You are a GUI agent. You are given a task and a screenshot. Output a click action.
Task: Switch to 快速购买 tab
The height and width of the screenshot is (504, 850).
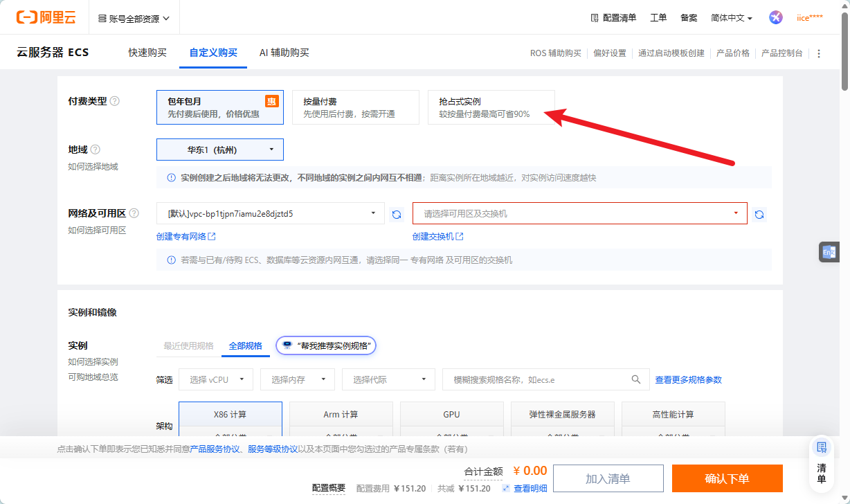[x=147, y=53]
